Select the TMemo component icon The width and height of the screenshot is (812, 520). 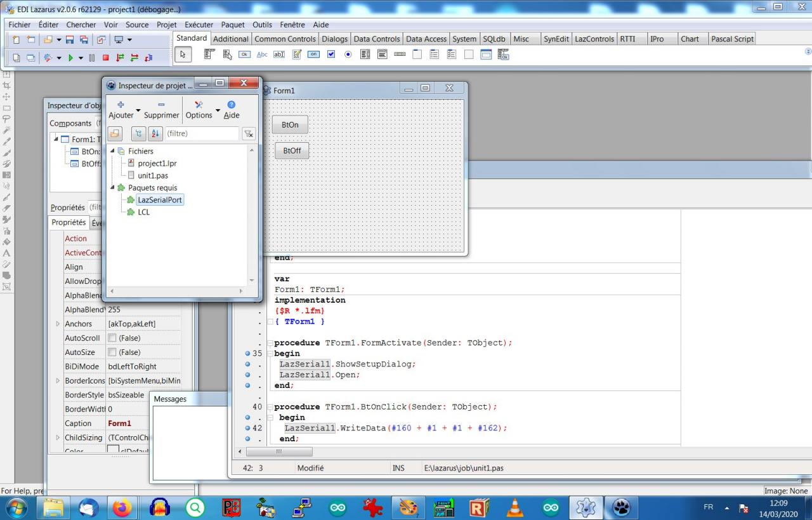tap(296, 55)
